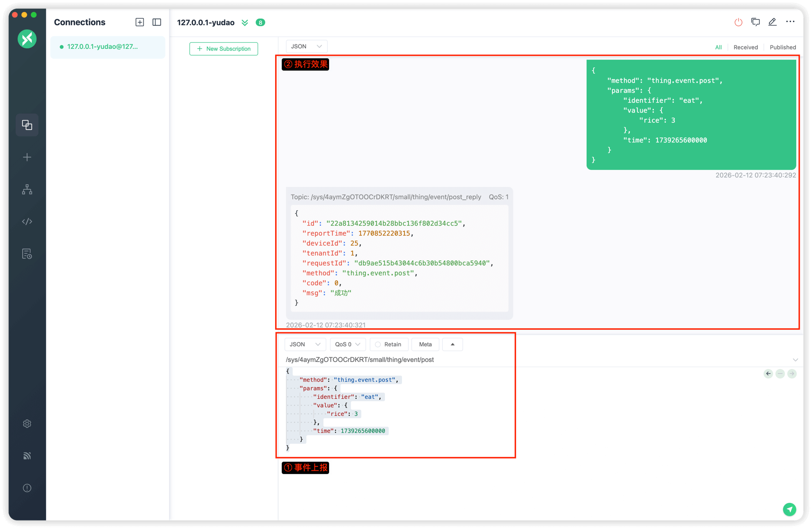This screenshot has width=812, height=529.
Task: Click the new connection plus icon in sidebar
Action: pyautogui.click(x=27, y=157)
